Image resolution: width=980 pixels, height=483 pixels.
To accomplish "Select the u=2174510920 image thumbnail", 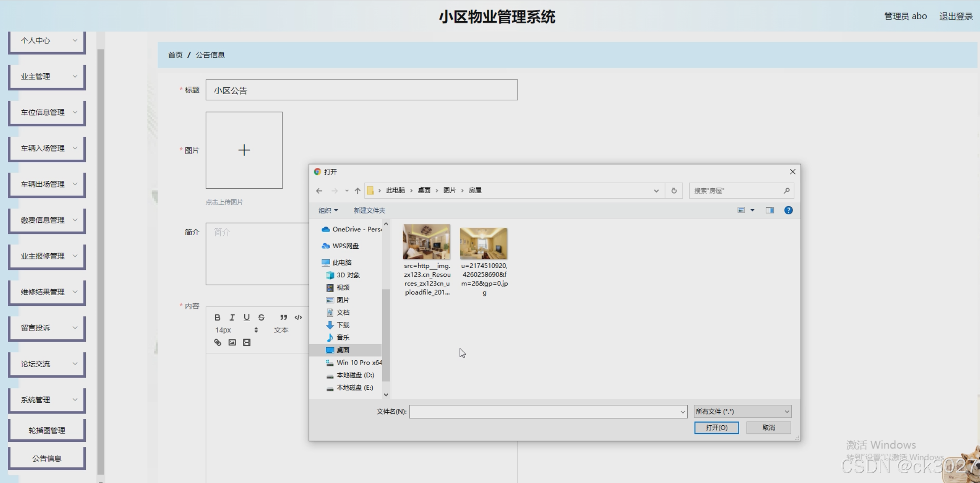I will 484,243.
